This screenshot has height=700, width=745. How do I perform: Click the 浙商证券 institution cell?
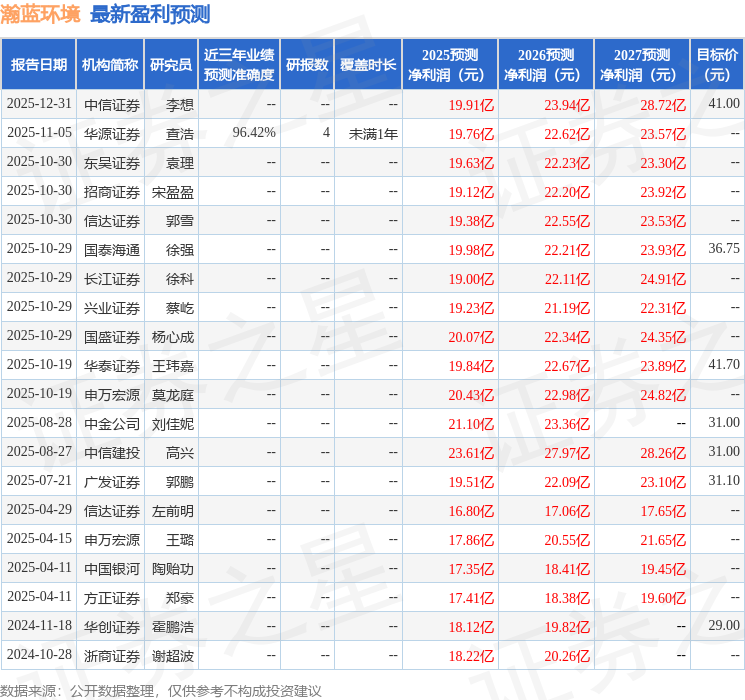tap(112, 656)
